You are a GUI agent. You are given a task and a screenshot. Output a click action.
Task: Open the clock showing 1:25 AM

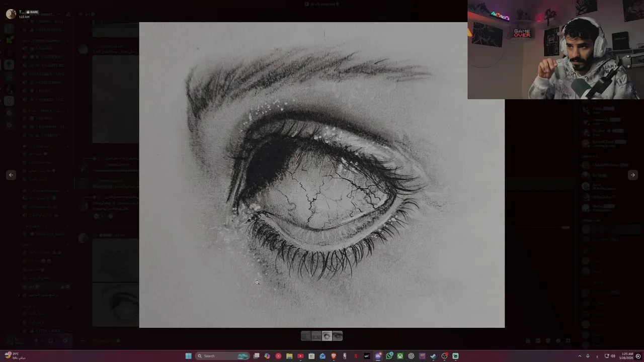[x=627, y=356]
